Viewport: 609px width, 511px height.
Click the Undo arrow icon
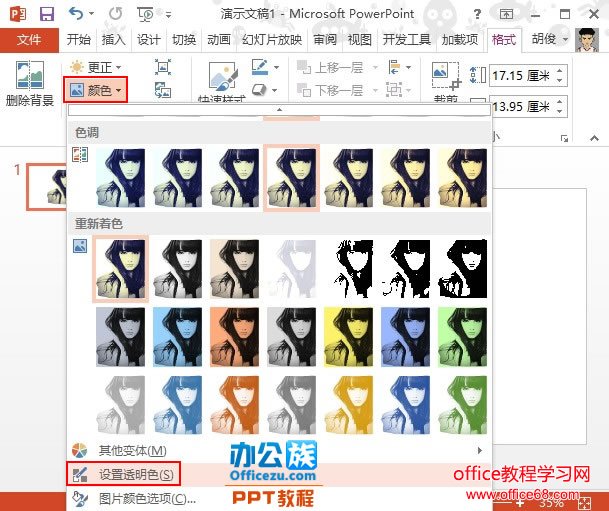pyautogui.click(x=76, y=14)
